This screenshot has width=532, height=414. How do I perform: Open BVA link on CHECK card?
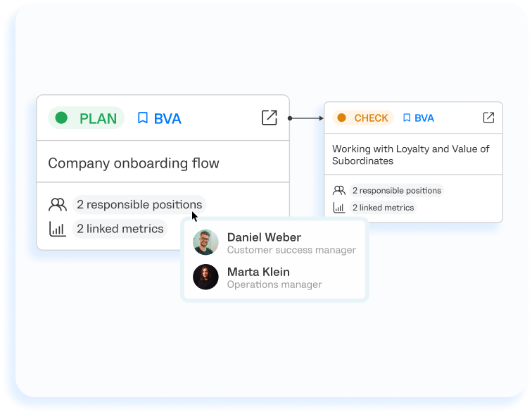tap(424, 118)
